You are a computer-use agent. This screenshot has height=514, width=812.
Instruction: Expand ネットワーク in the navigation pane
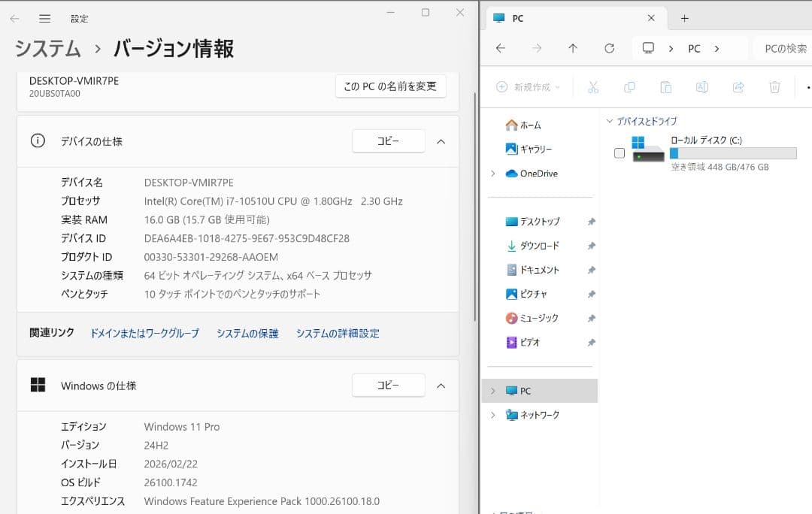[493, 415]
